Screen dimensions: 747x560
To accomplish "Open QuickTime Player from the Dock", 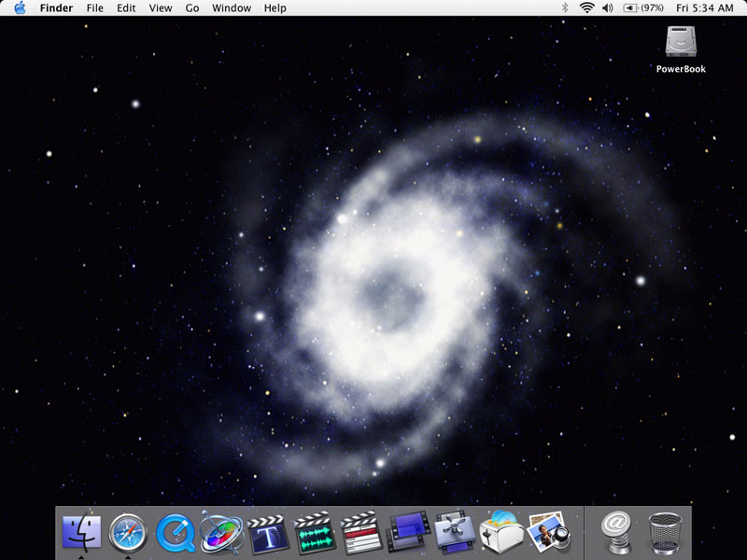I will [x=175, y=533].
